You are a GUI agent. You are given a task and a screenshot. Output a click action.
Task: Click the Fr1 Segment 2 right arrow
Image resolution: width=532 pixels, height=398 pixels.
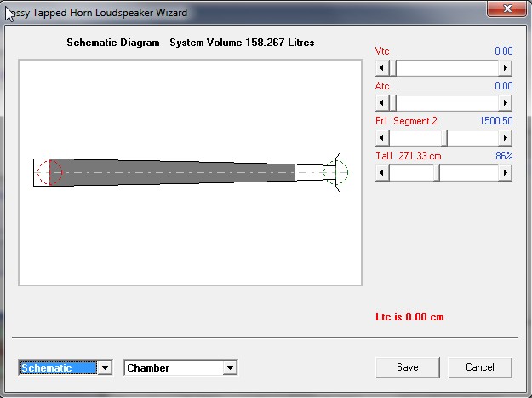(506, 138)
